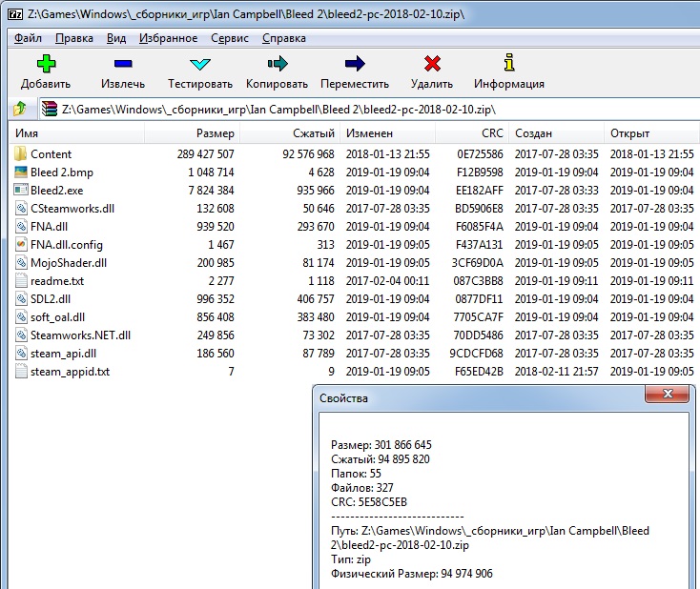
Task: Select the Bleed 2.bmp file name
Action: (x=62, y=173)
